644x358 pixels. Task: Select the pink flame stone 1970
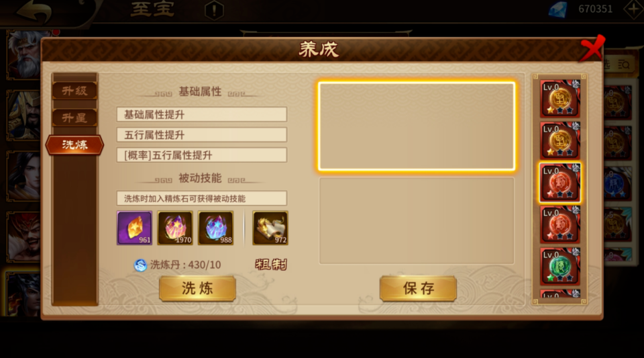(x=175, y=228)
